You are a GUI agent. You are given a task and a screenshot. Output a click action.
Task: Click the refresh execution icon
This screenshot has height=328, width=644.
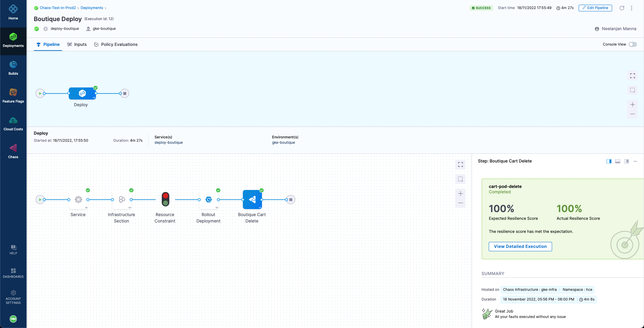coord(622,8)
